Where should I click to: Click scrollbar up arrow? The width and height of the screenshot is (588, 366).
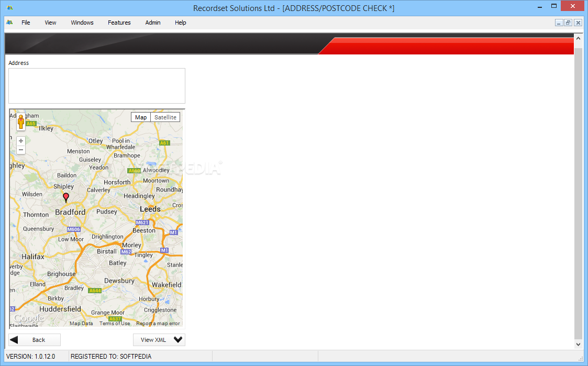[x=578, y=38]
